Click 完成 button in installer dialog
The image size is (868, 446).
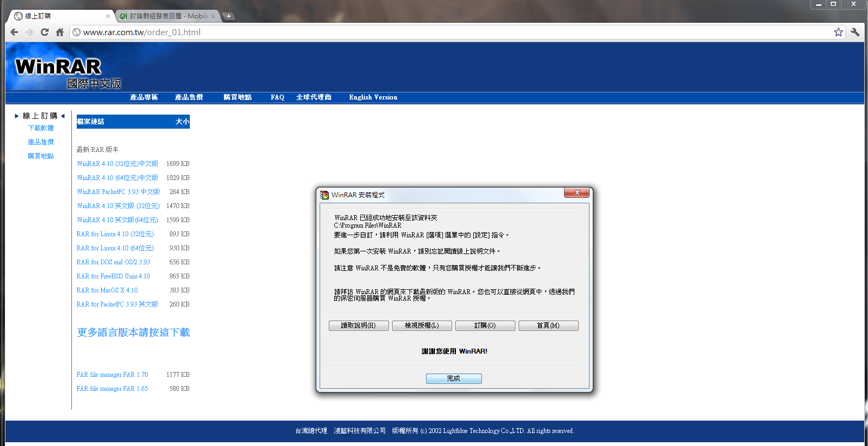[453, 378]
